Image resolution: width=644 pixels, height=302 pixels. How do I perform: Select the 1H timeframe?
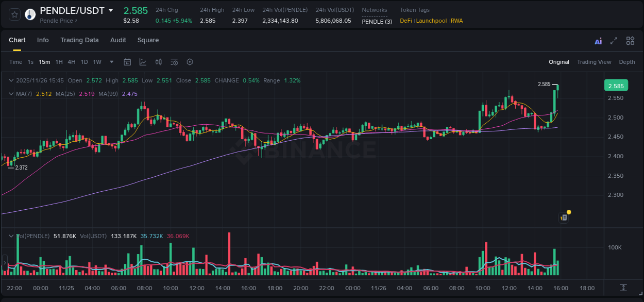point(59,61)
